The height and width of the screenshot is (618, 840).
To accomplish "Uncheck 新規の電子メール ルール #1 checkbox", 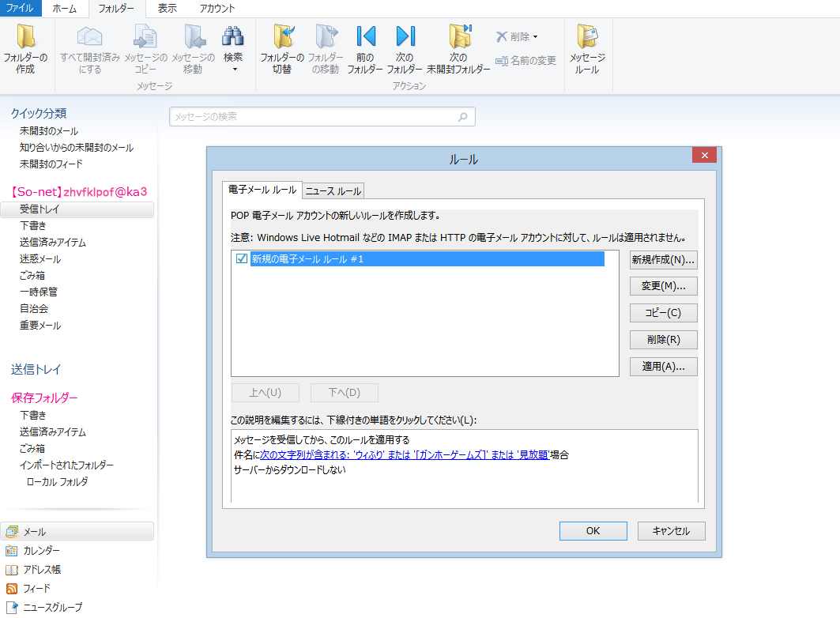I will click(x=242, y=258).
